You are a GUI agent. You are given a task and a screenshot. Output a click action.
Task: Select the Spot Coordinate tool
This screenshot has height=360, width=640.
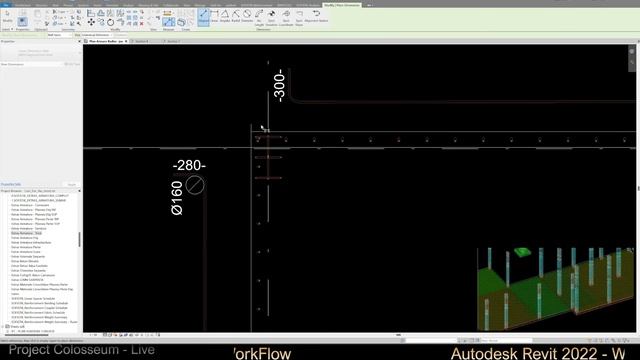(286, 18)
